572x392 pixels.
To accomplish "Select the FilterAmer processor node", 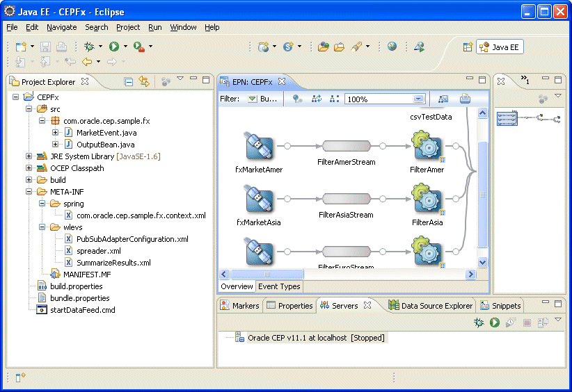I will [427, 146].
